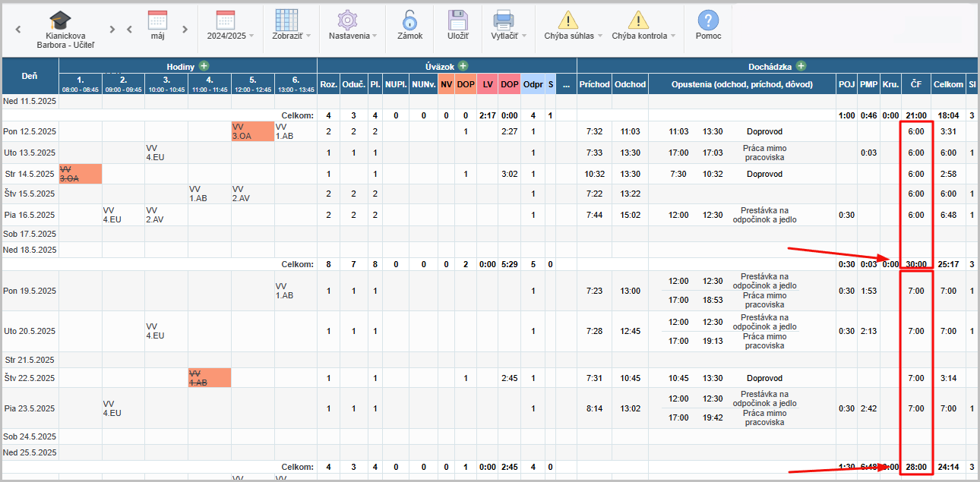Save with the Uložiť floppy disk icon
980x482 pixels.
tap(457, 20)
